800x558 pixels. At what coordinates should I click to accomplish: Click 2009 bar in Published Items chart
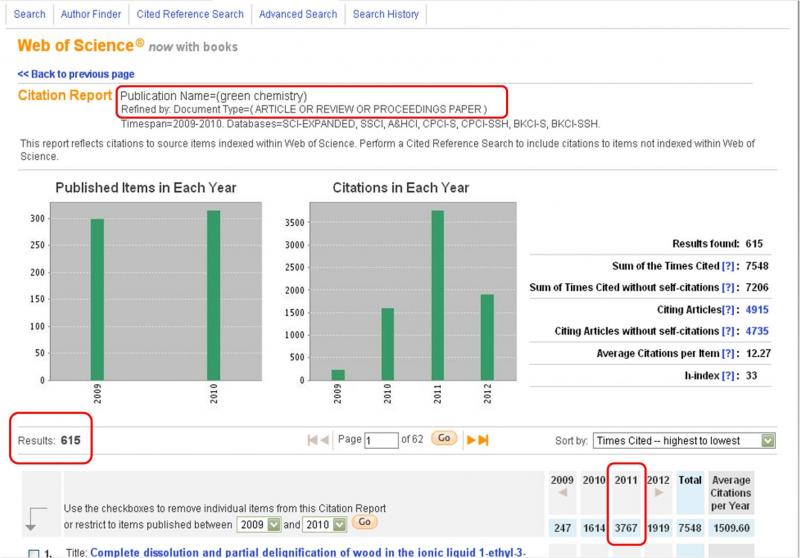click(97, 299)
